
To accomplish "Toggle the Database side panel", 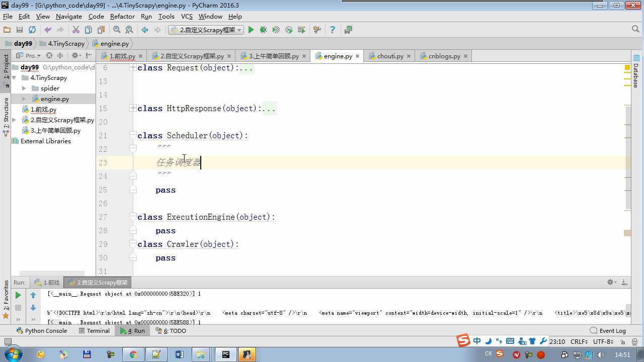I will [636, 71].
